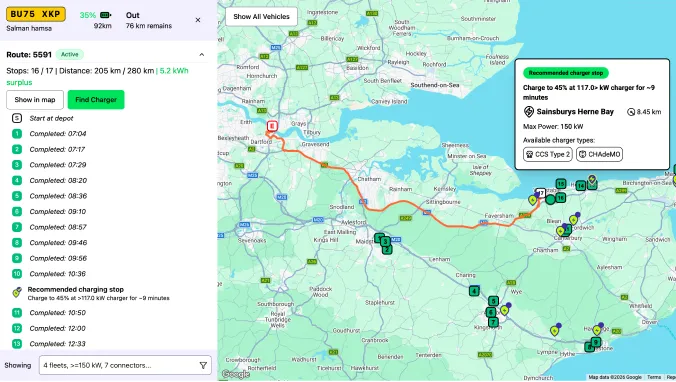Select stop 7 icon Completed 08:57
Image resolution: width=676 pixels, height=382 pixels.
[x=17, y=227]
